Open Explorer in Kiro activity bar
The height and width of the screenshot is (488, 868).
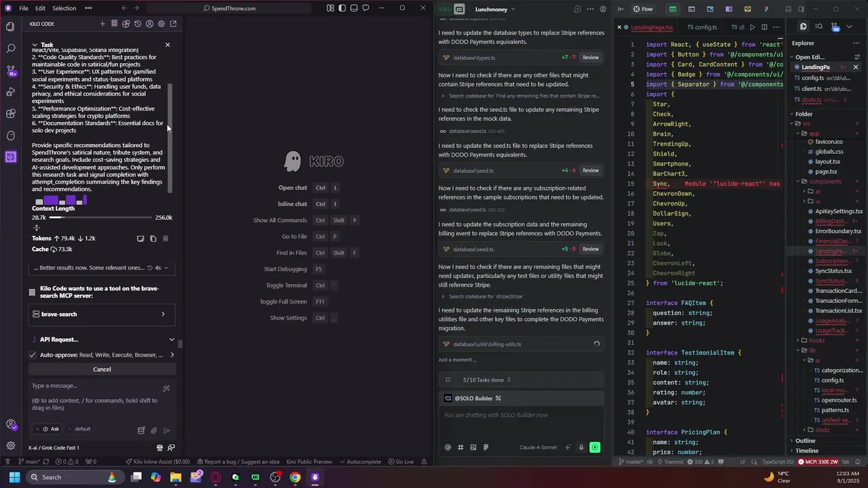click(10, 26)
